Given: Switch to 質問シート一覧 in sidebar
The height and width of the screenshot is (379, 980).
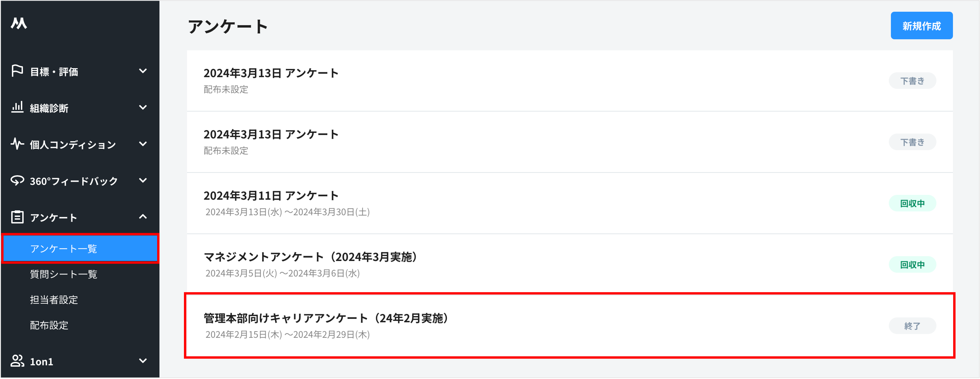Looking at the screenshot, I should tap(63, 274).
